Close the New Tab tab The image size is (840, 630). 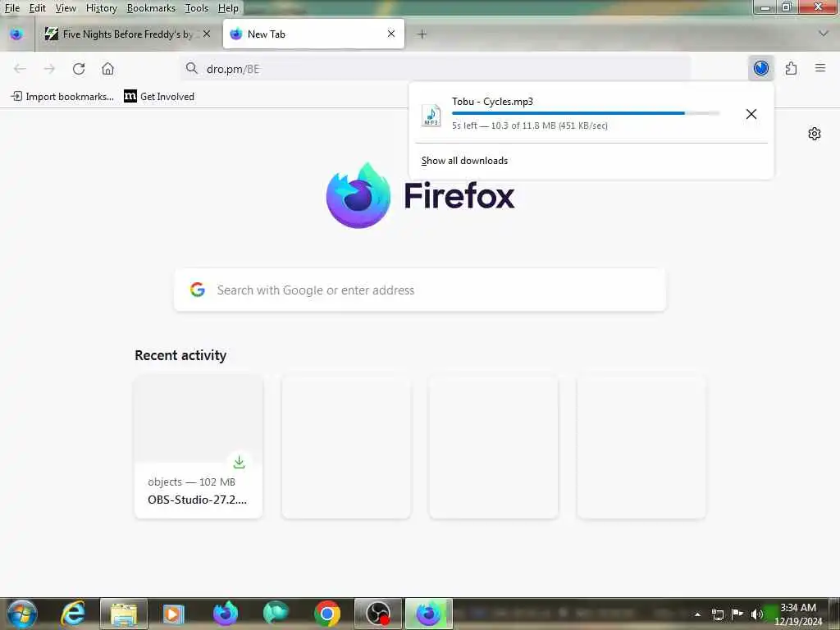[391, 34]
